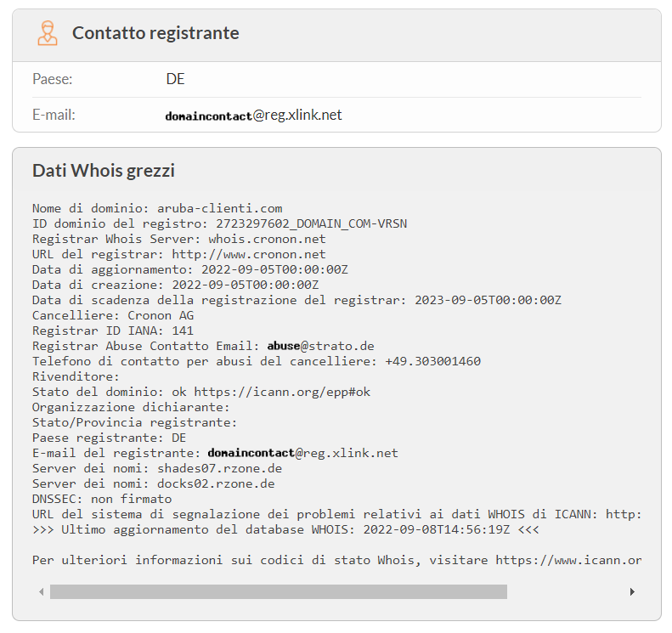Click the registry domain ID value
Viewport: 672px width, 633px height.
click(x=312, y=223)
